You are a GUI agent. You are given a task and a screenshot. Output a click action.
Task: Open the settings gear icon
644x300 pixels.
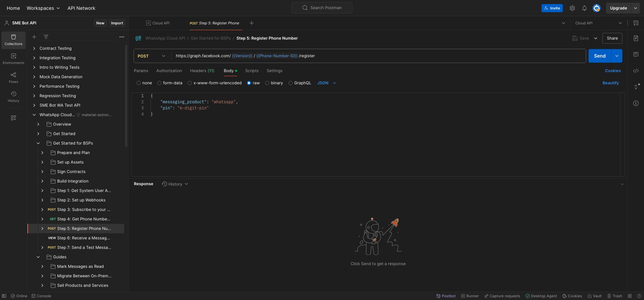click(x=572, y=8)
